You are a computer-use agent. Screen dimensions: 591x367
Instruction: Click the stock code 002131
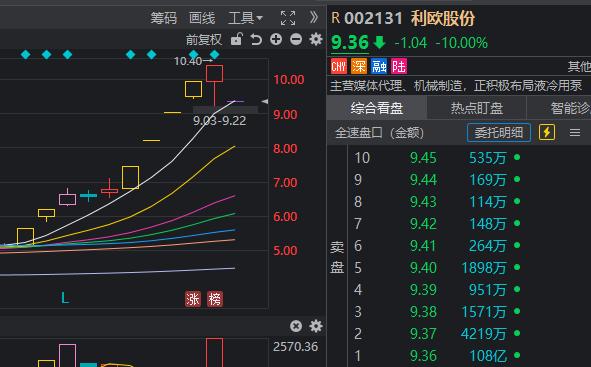click(x=374, y=18)
